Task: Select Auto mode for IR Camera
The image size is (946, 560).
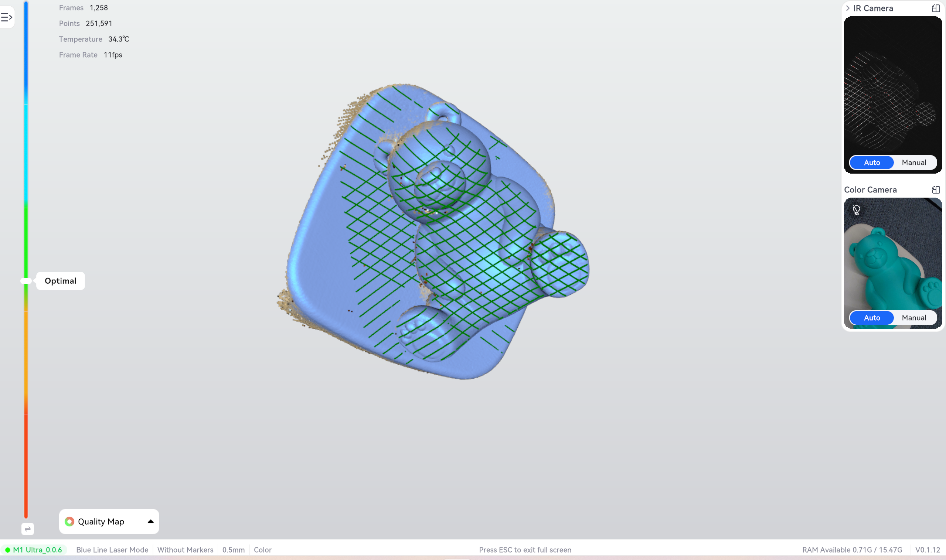Action: (872, 163)
